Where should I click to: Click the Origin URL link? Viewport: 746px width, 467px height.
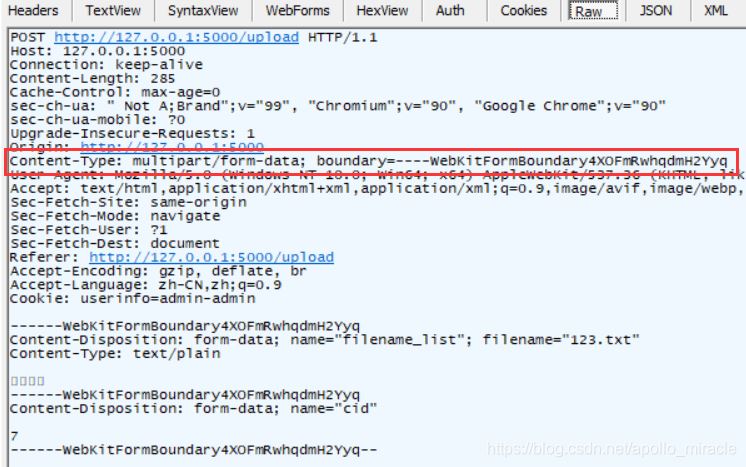click(x=172, y=146)
